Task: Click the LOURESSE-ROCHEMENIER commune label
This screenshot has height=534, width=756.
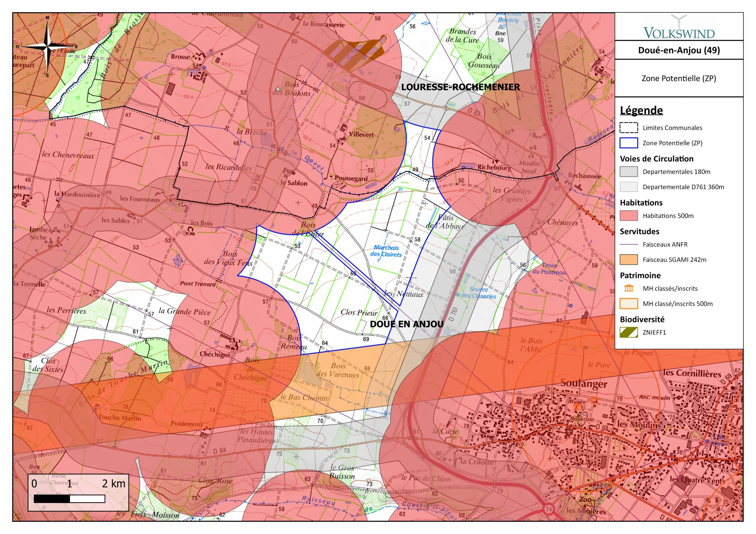Action: [x=460, y=87]
